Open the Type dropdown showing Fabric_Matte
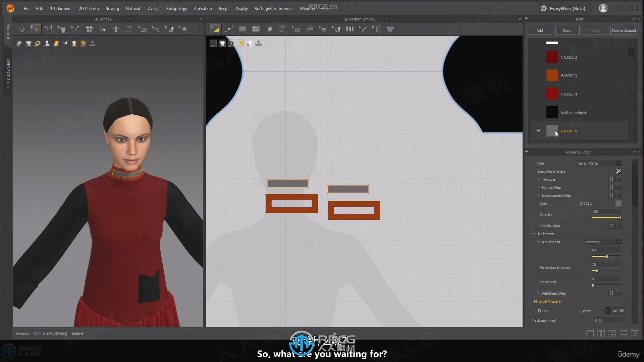 [598, 163]
